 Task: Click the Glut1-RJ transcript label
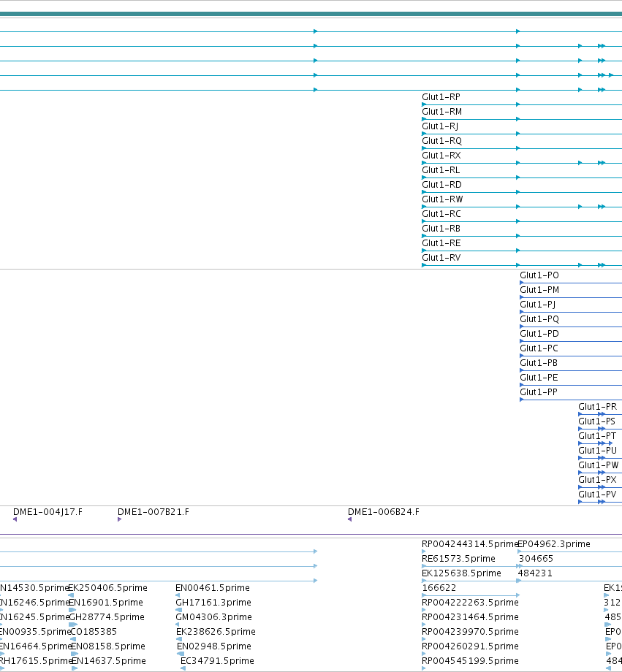pos(440,126)
